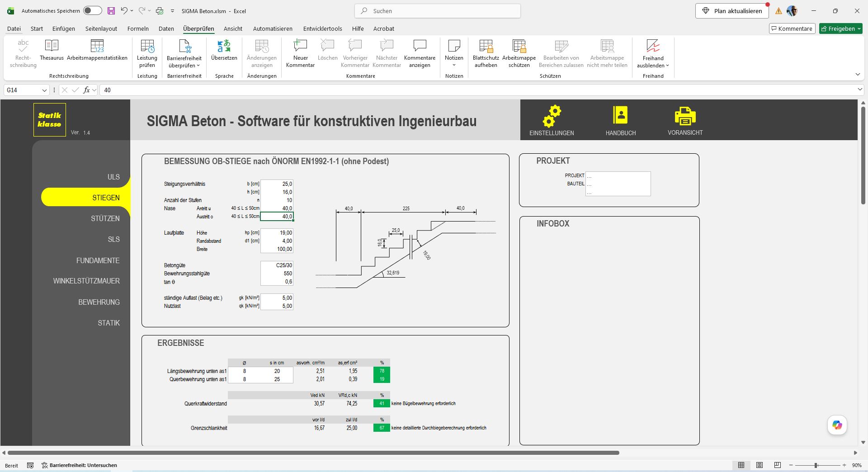
Task: Click the insert function fx icon
Action: click(86, 90)
